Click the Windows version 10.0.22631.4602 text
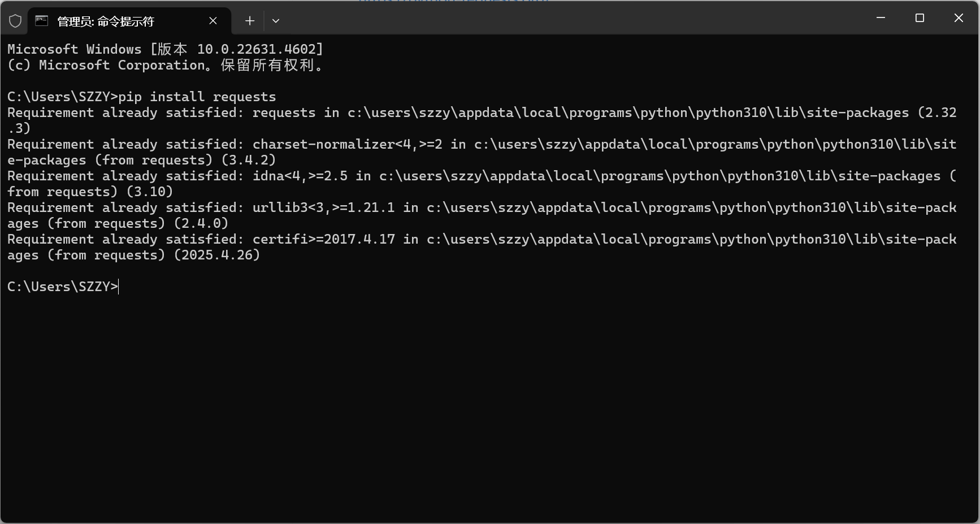This screenshot has width=980, height=524. (259, 49)
